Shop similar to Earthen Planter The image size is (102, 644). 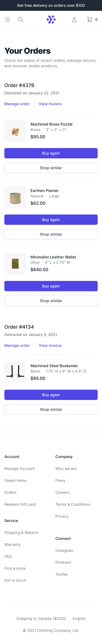click(x=51, y=234)
